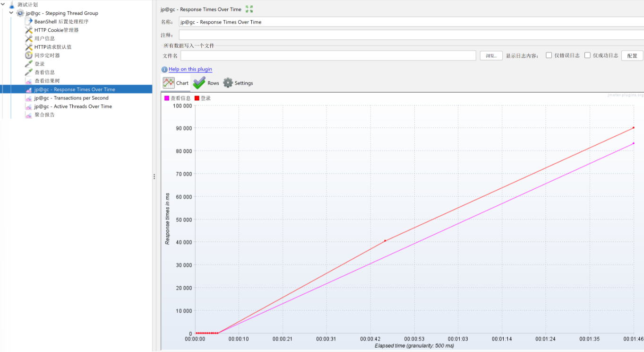This screenshot has width=644, height=352.
Task: Select 聚合报告 listener row
Action: pos(44,115)
